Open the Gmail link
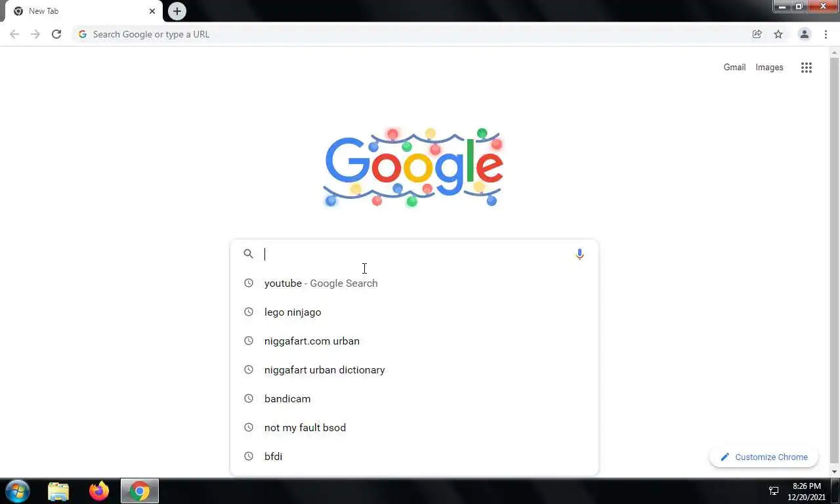Image resolution: width=840 pixels, height=504 pixels. coord(734,67)
